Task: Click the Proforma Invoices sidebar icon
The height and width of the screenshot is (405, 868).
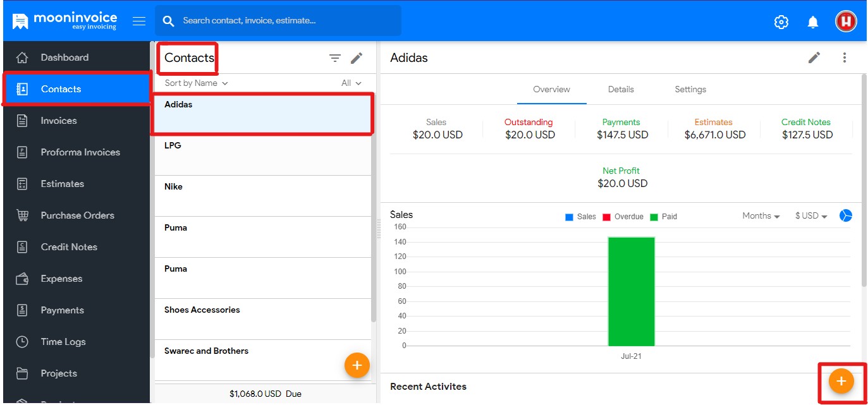Action: [x=22, y=152]
